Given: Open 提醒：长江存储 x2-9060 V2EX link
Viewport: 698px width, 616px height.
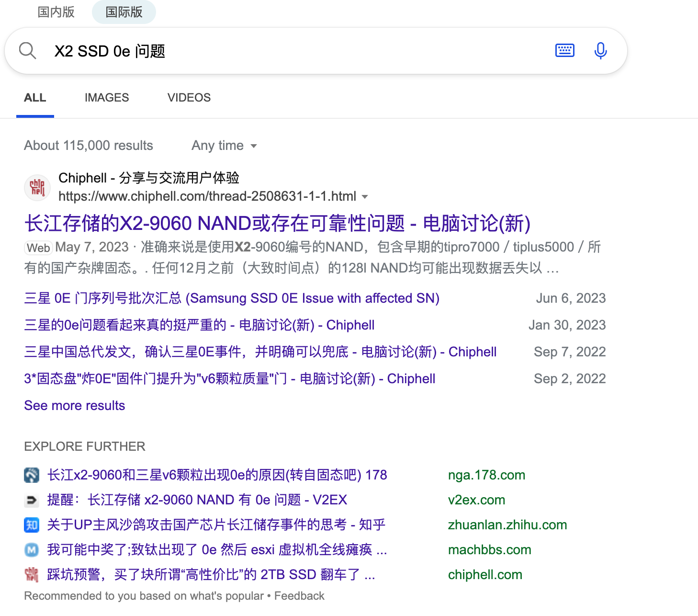Looking at the screenshot, I should pos(197,500).
